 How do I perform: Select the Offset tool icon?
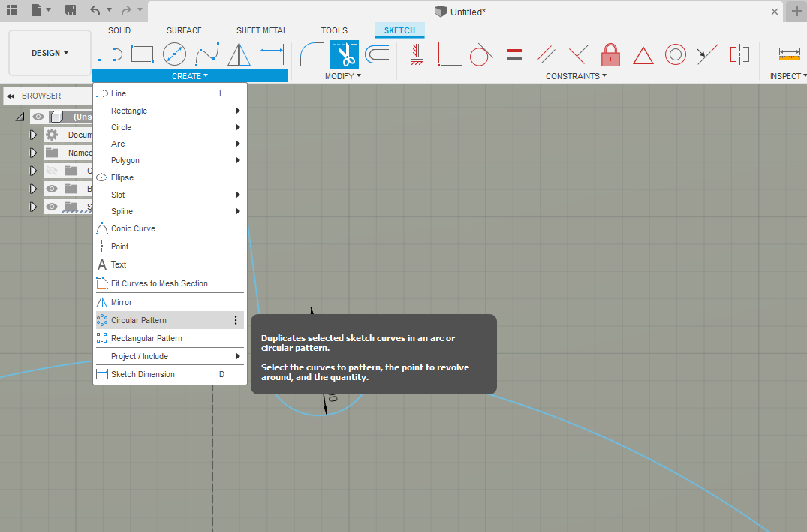point(377,55)
